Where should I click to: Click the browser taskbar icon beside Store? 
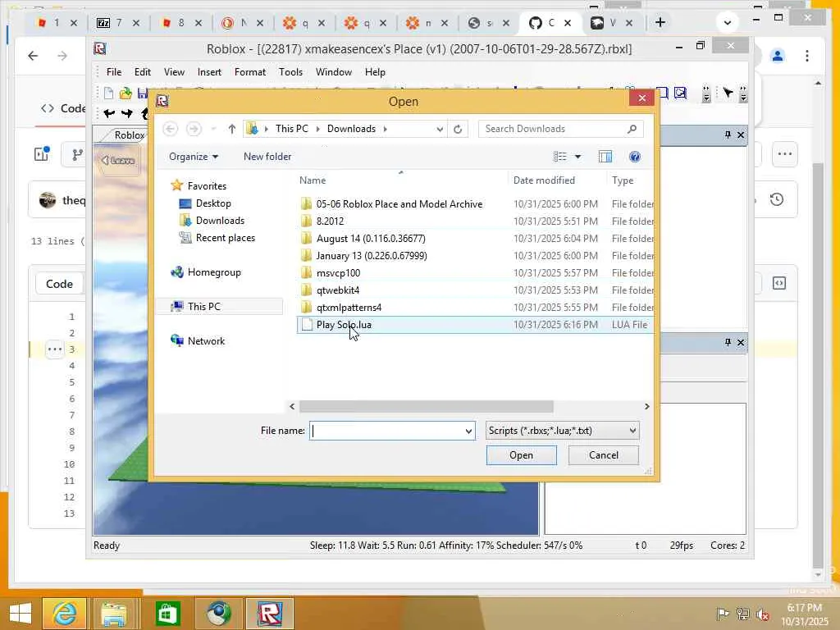(x=218, y=614)
